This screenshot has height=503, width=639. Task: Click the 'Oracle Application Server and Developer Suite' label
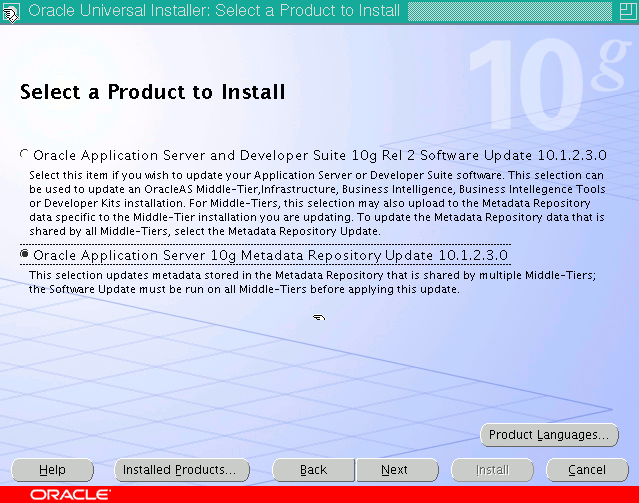pyautogui.click(x=320, y=155)
